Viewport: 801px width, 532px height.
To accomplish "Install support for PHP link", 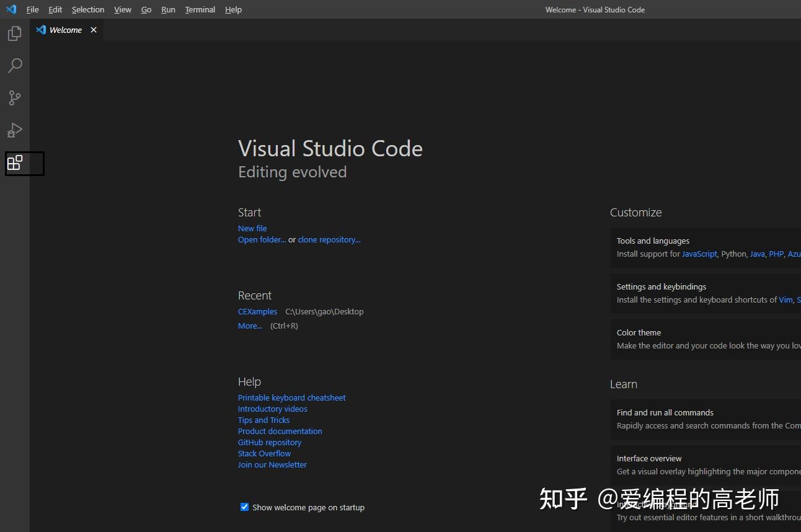I will tap(776, 254).
